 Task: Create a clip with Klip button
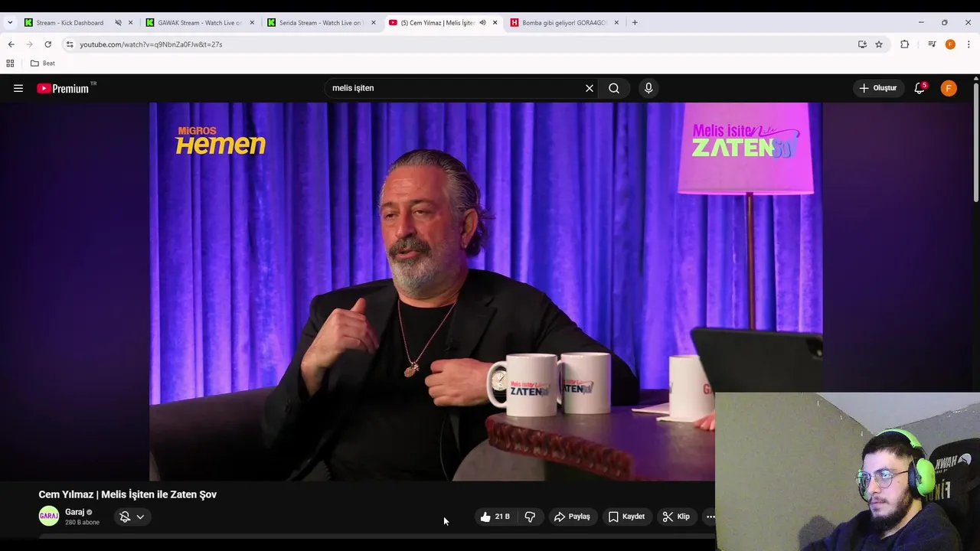[x=676, y=517]
